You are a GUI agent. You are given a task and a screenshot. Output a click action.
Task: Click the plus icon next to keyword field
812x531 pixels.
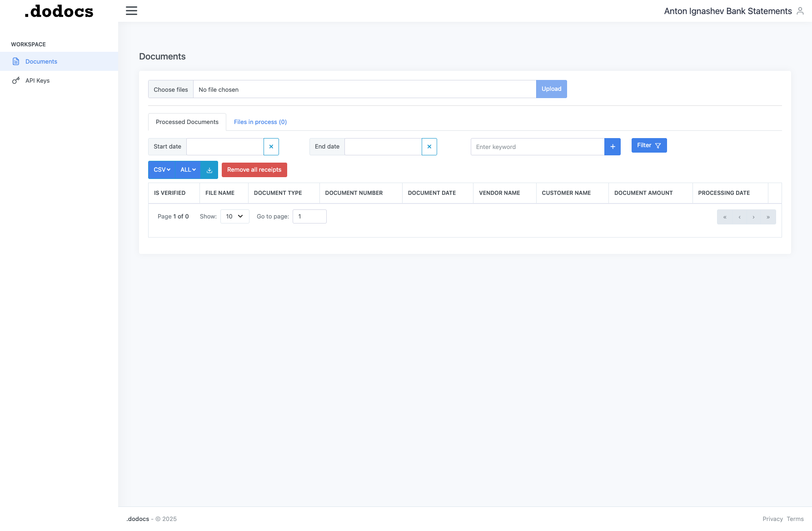coord(612,147)
